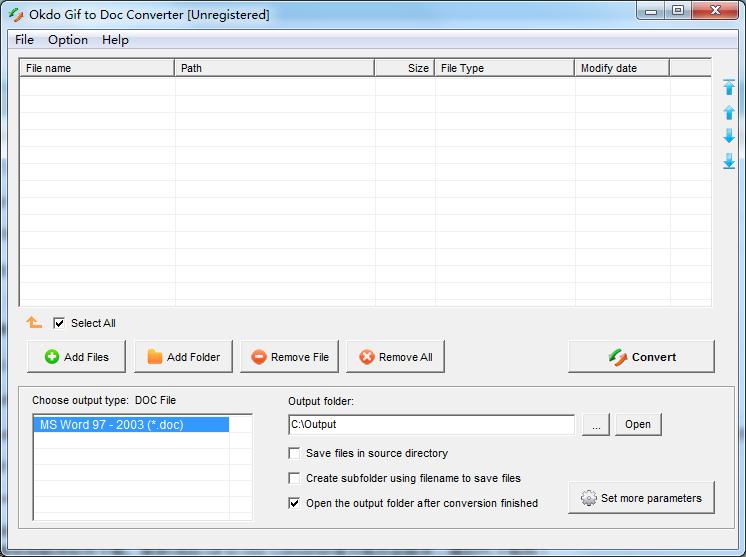Start conversion with the Convert button

(x=641, y=357)
